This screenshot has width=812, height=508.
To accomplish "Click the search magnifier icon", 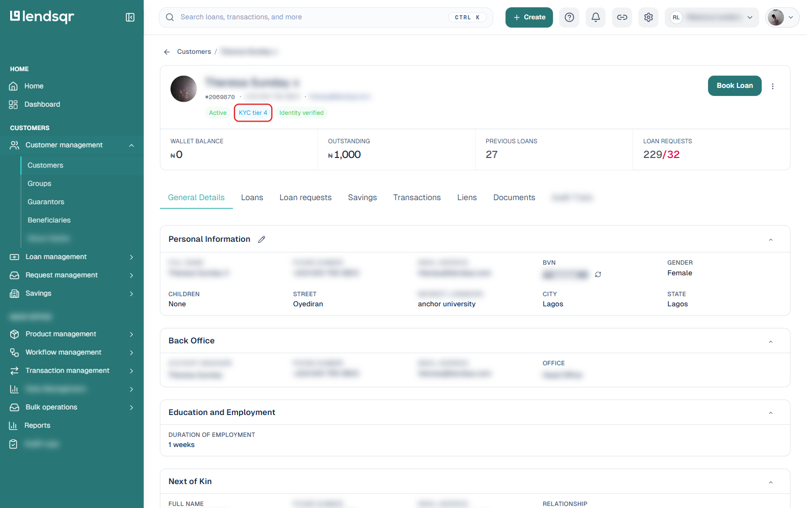I will [170, 17].
